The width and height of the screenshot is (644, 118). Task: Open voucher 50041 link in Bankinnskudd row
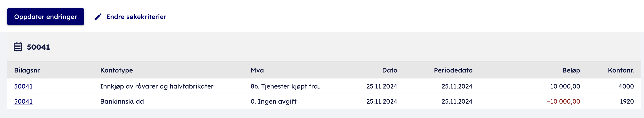[23, 102]
